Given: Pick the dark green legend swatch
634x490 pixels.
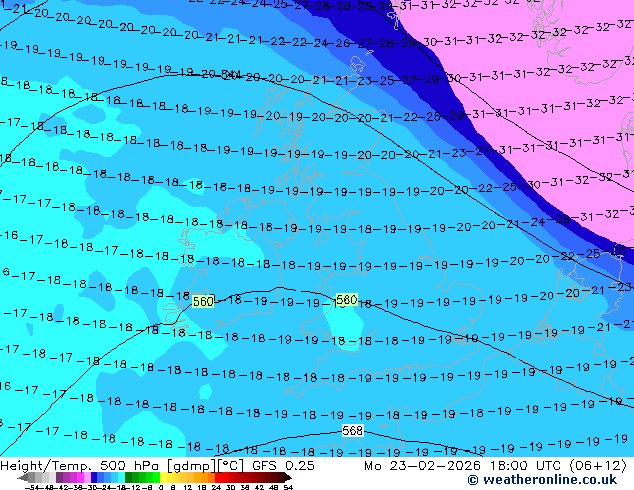Looking at the screenshot, I should [129, 477].
